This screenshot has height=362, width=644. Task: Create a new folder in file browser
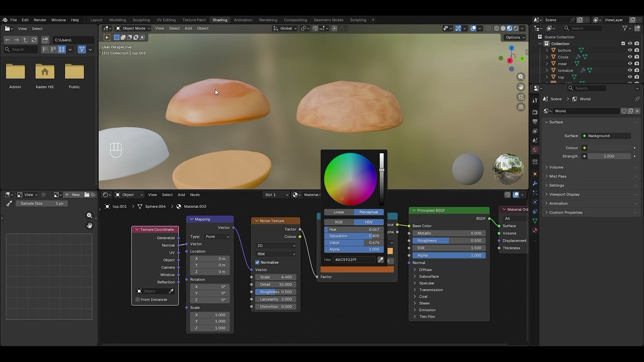point(45,40)
